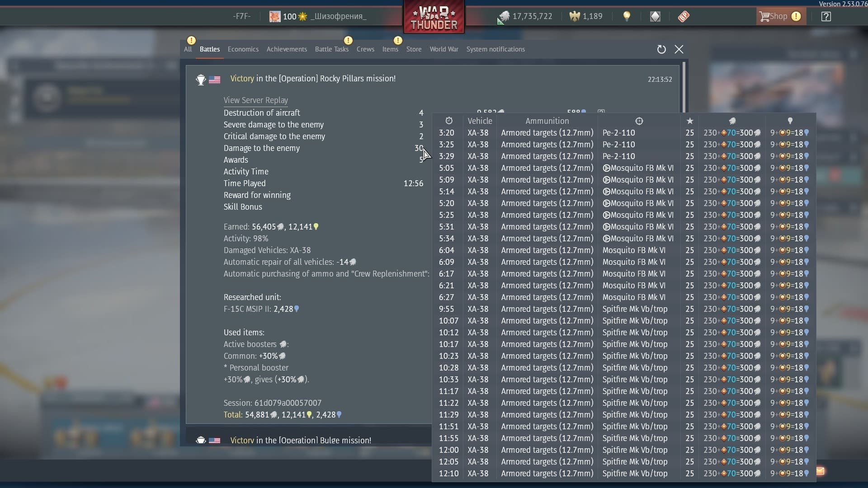This screenshot has width=868, height=488.
Task: Click the mail envelope icon at bottom right
Action: 820,471
